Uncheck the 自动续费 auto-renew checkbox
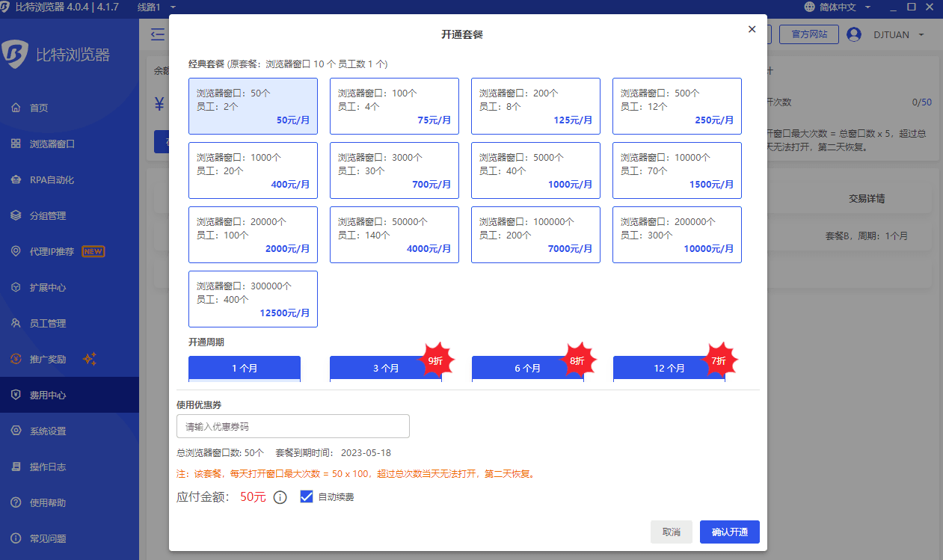This screenshot has height=560, width=943. click(x=307, y=496)
